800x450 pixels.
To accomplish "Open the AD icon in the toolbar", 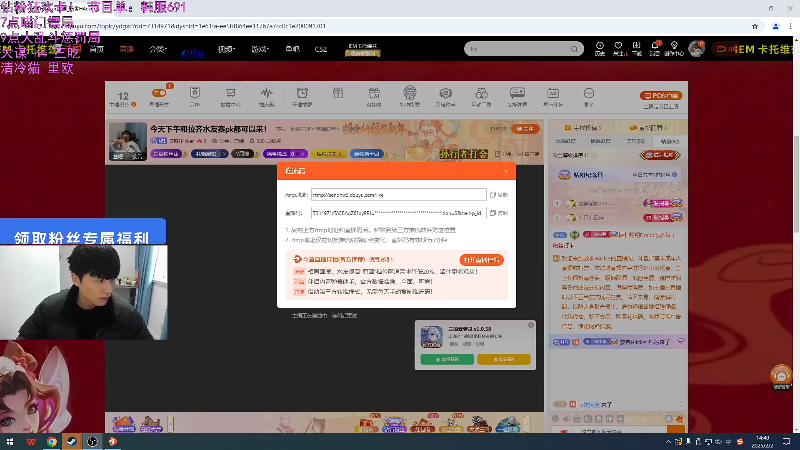I will tap(553, 93).
